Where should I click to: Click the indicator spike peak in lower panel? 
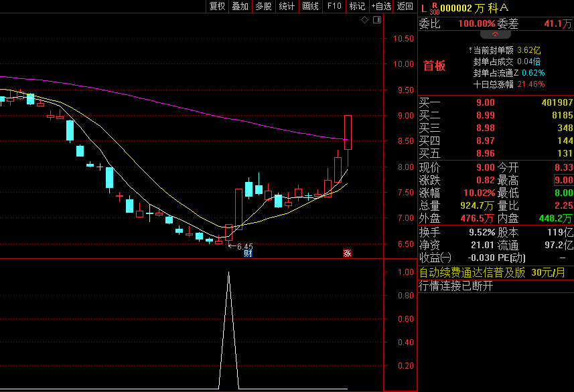229,273
